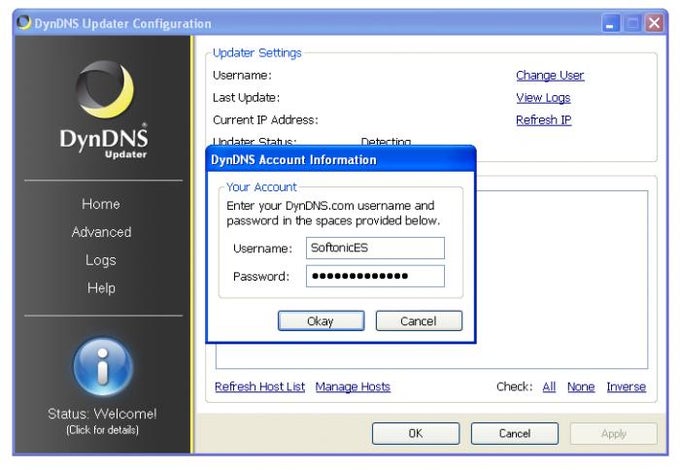680x470 pixels.
Task: Click the Inverse check link
Action: click(626, 386)
